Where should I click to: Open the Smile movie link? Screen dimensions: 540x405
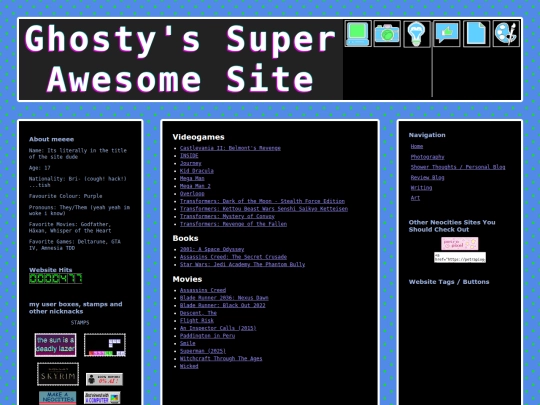[x=187, y=343]
